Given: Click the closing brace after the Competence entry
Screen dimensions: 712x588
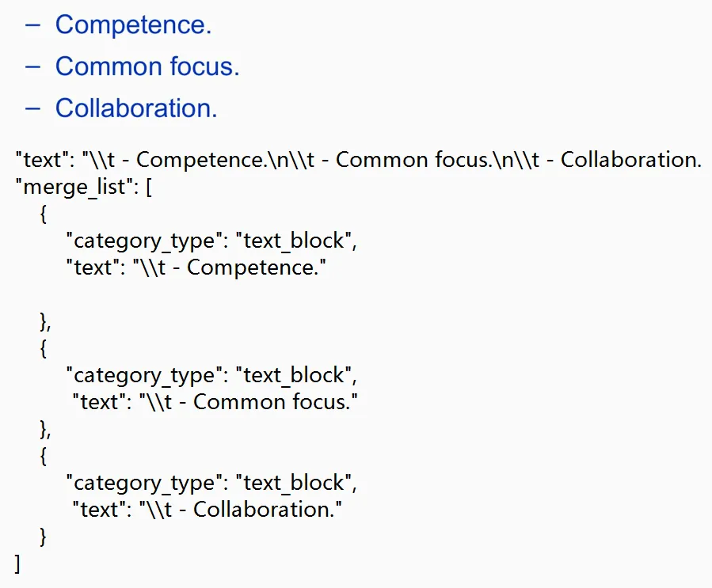Looking at the screenshot, I should (45, 323).
